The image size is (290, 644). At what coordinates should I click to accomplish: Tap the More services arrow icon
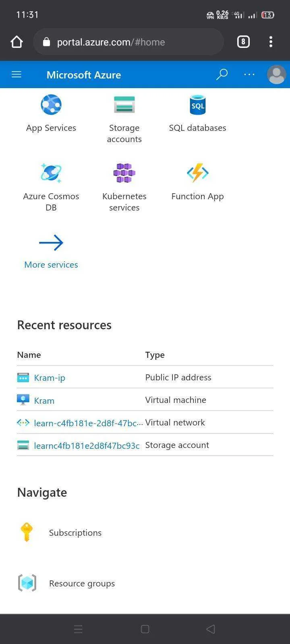(51, 243)
